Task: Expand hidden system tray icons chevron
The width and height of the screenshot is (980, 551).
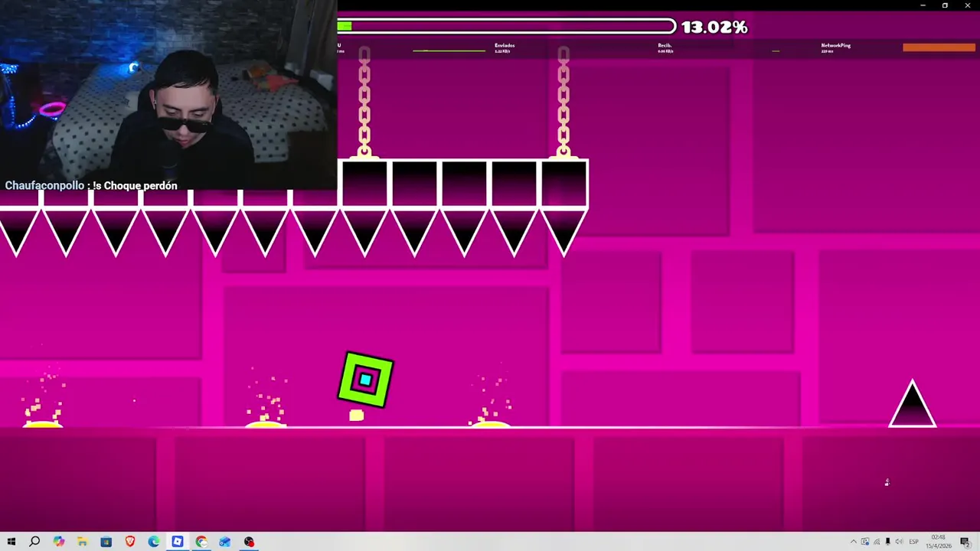Action: coord(854,542)
